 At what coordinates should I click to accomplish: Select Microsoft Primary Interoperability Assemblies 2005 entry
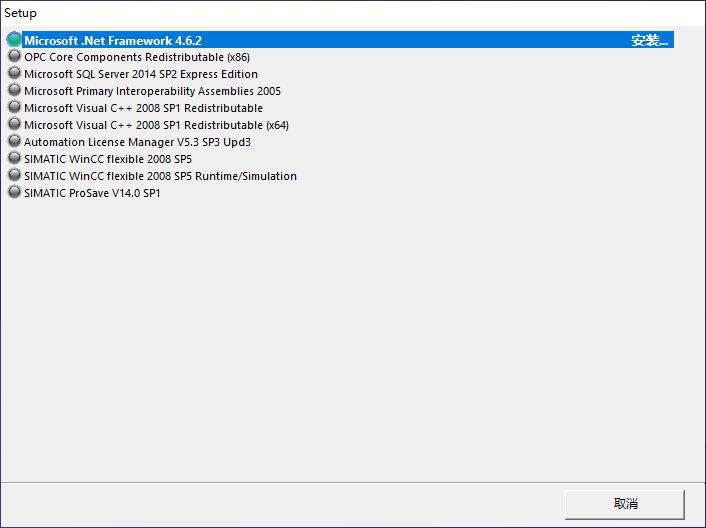pos(152,91)
